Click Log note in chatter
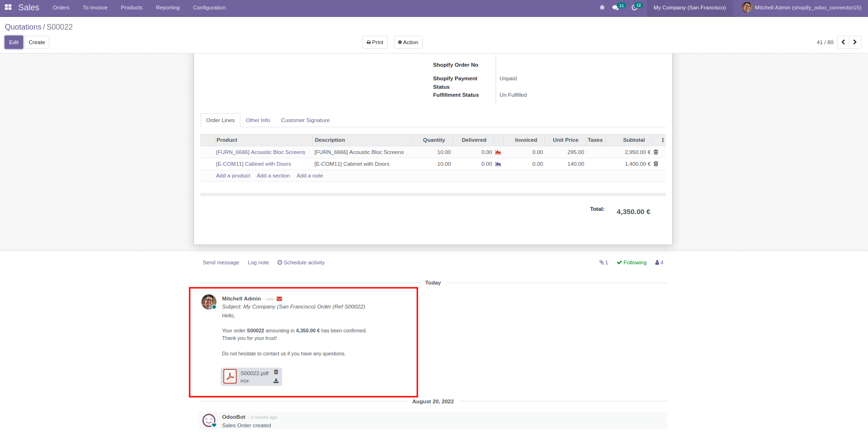 click(x=258, y=262)
